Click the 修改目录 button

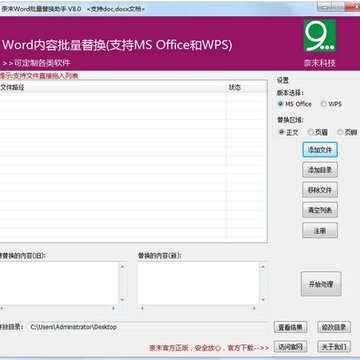[334, 327]
